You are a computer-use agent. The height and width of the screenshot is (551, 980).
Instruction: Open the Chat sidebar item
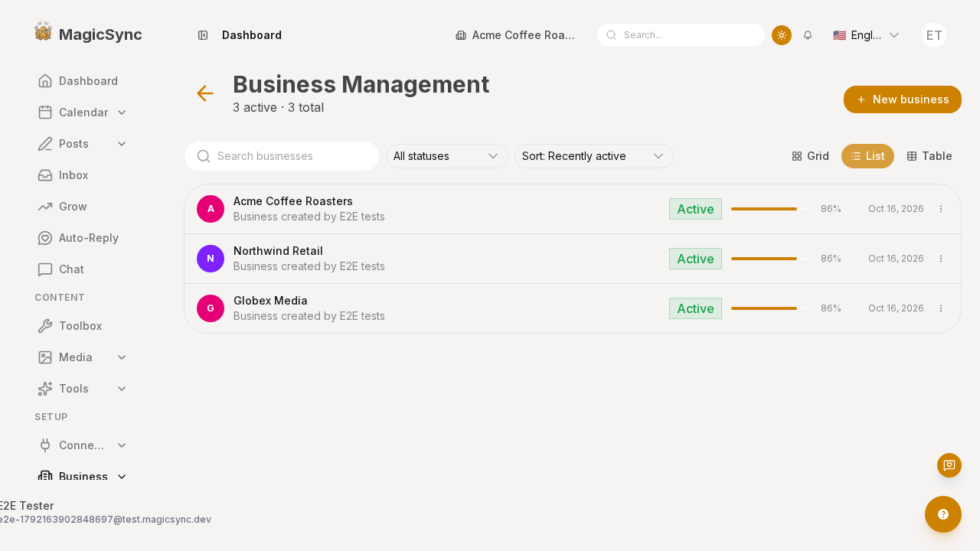[83, 269]
